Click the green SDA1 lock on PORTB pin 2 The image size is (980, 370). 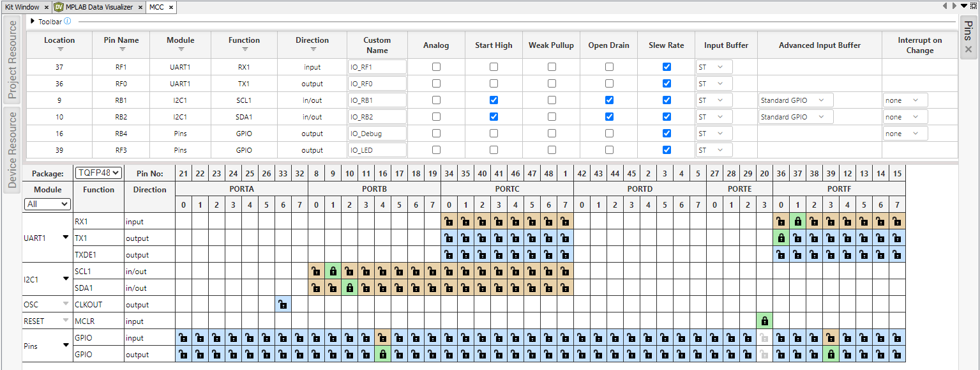coord(349,288)
